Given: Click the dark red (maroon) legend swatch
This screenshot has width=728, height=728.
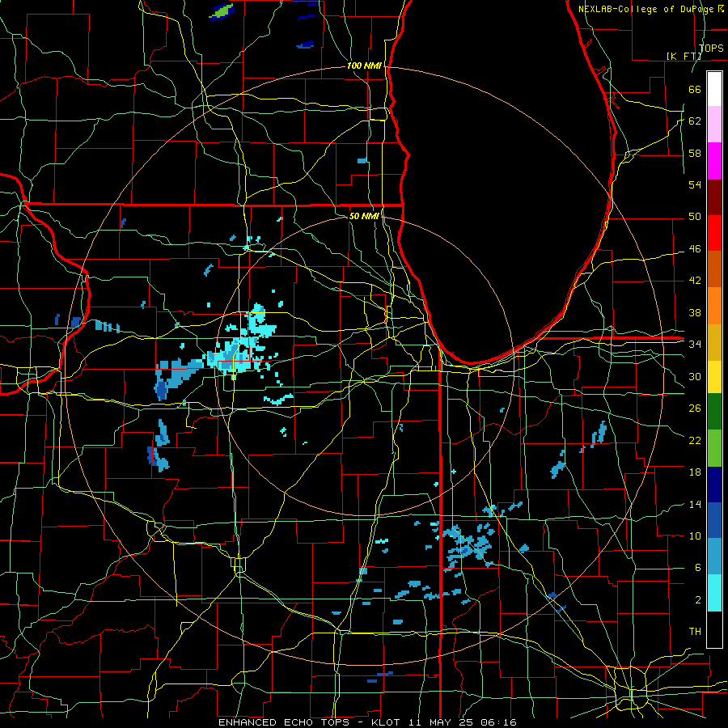Looking at the screenshot, I should click(714, 197).
